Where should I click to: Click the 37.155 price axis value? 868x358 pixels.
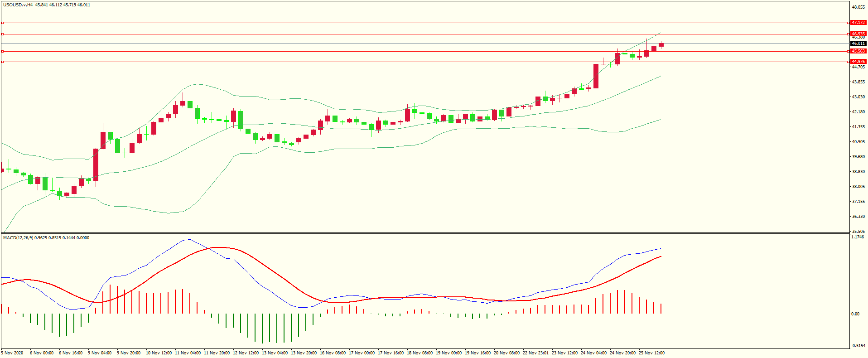(x=858, y=202)
